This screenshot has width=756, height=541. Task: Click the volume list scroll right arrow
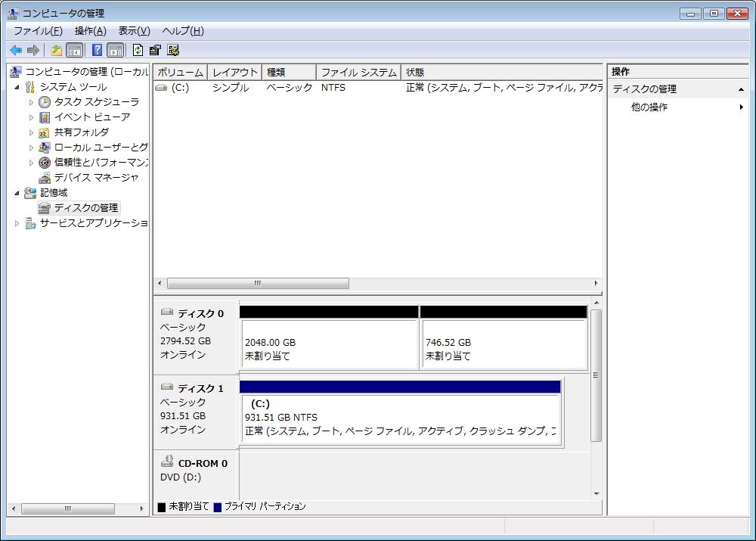[596, 283]
